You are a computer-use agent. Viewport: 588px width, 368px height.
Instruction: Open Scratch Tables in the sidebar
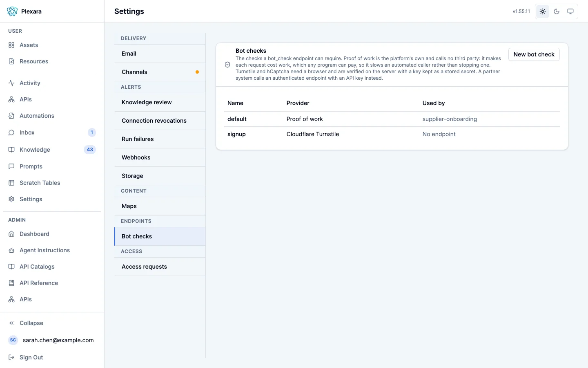click(x=52, y=183)
